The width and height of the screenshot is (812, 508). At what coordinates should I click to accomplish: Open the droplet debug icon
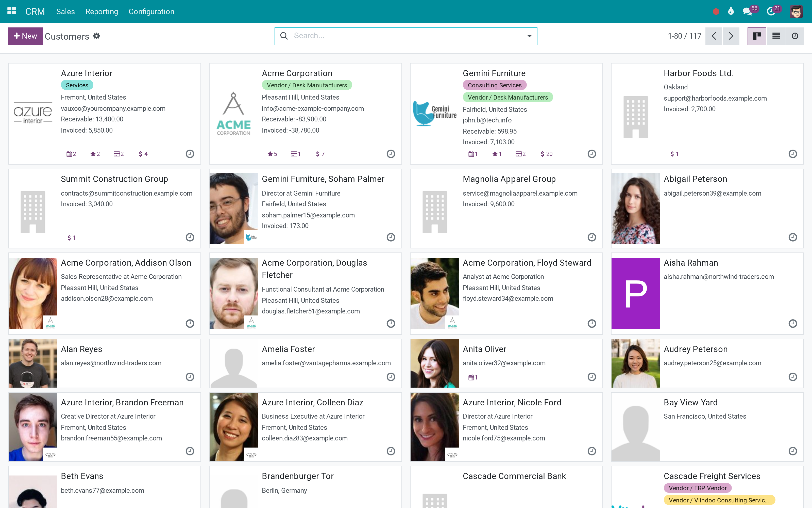tap(731, 11)
